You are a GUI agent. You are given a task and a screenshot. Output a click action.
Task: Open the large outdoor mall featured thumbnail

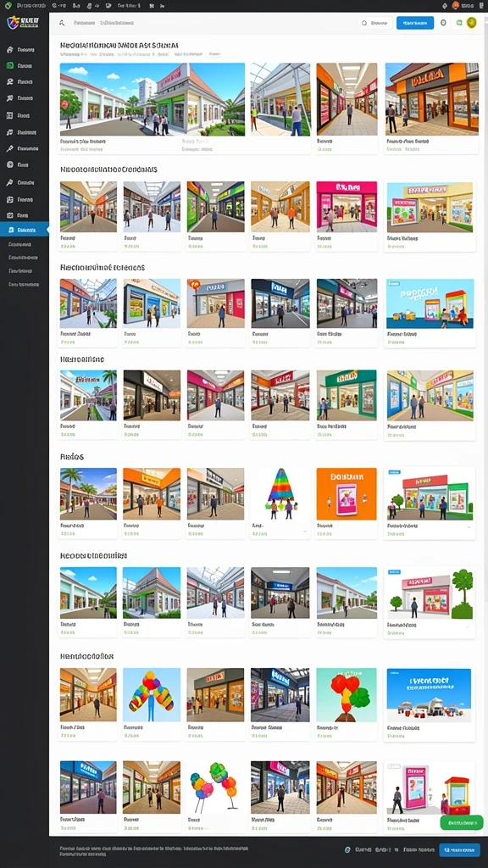pos(152,99)
